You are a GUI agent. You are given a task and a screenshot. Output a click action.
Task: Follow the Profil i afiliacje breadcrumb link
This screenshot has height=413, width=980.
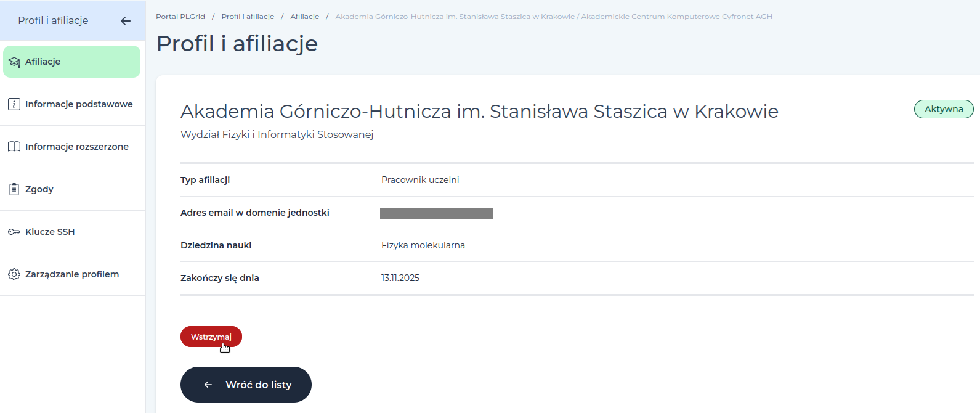click(x=248, y=17)
